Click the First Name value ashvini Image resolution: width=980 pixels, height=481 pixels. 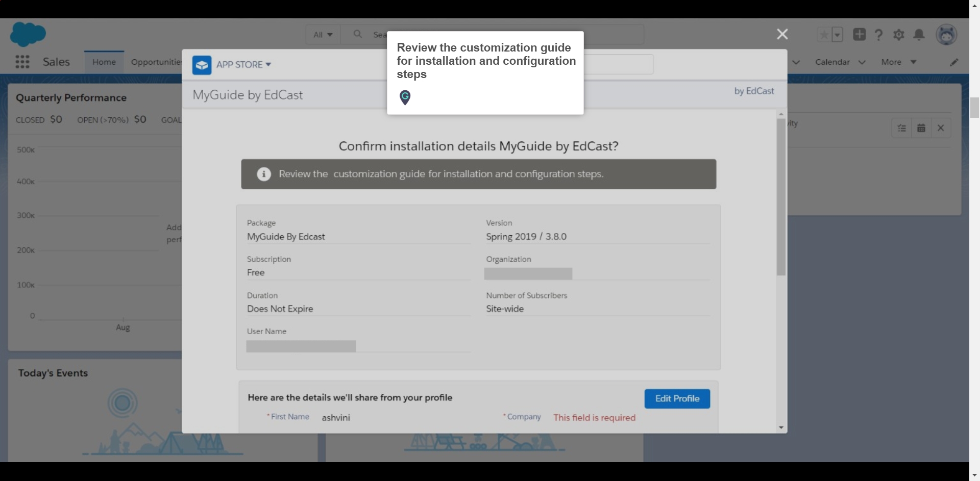coord(336,418)
